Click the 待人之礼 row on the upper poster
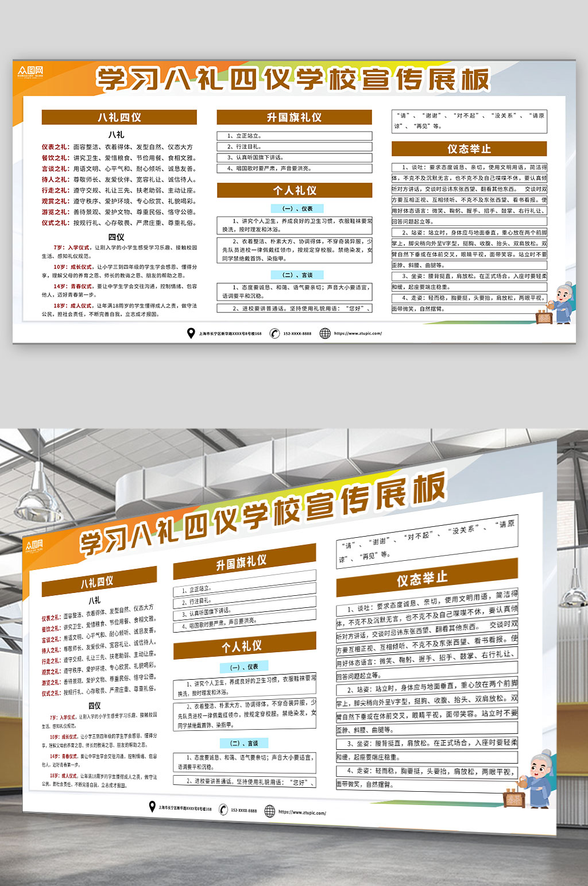588x886 pixels. coord(118,180)
